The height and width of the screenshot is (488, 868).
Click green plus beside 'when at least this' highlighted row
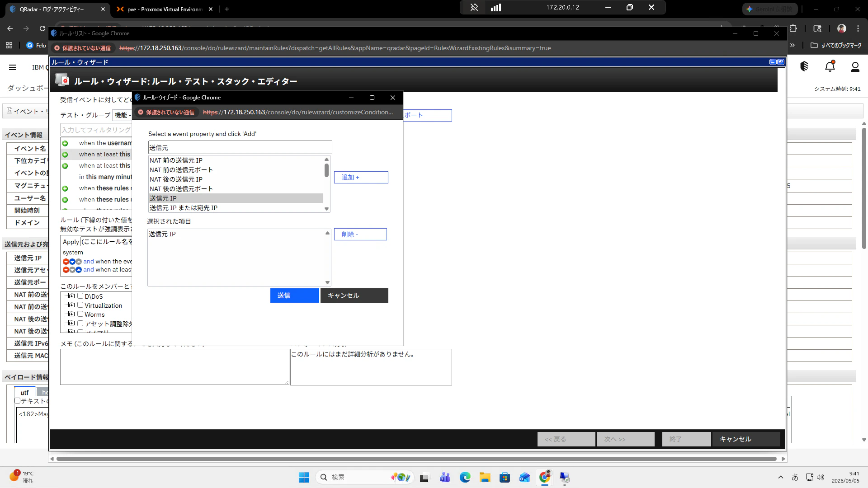tap(65, 155)
